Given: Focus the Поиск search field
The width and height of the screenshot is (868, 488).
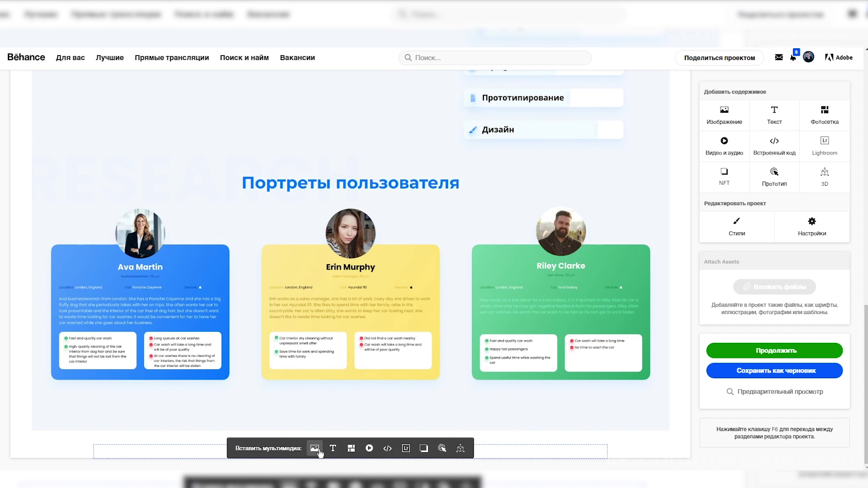Looking at the screenshot, I should (497, 58).
